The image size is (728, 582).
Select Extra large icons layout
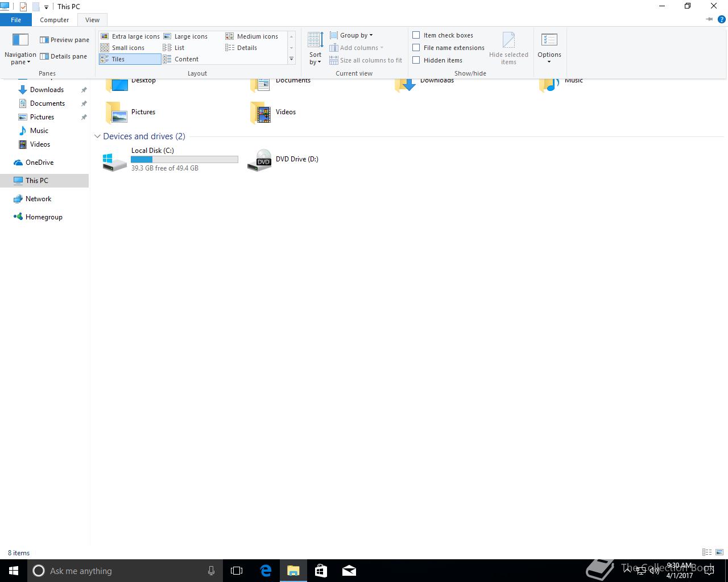(130, 36)
